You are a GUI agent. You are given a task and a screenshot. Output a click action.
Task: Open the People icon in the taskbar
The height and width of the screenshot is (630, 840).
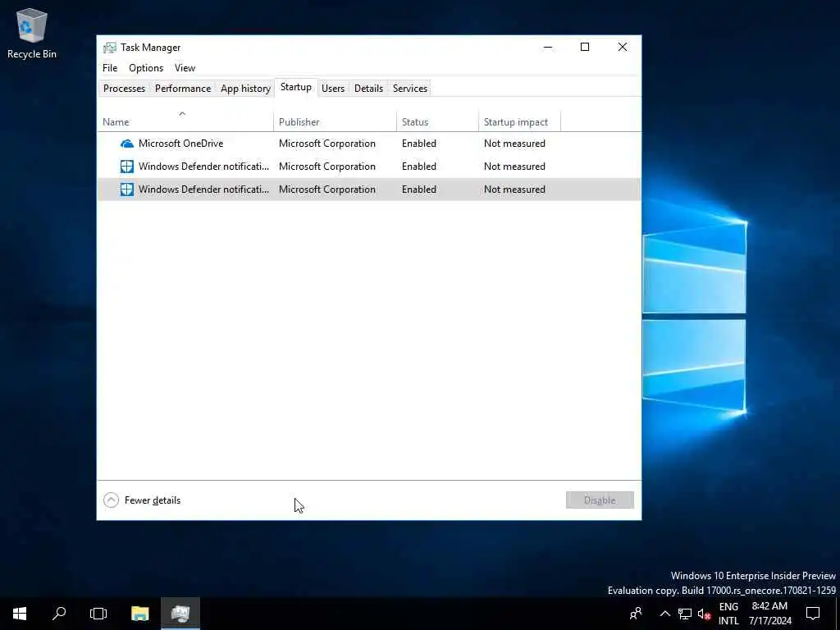pos(636,614)
